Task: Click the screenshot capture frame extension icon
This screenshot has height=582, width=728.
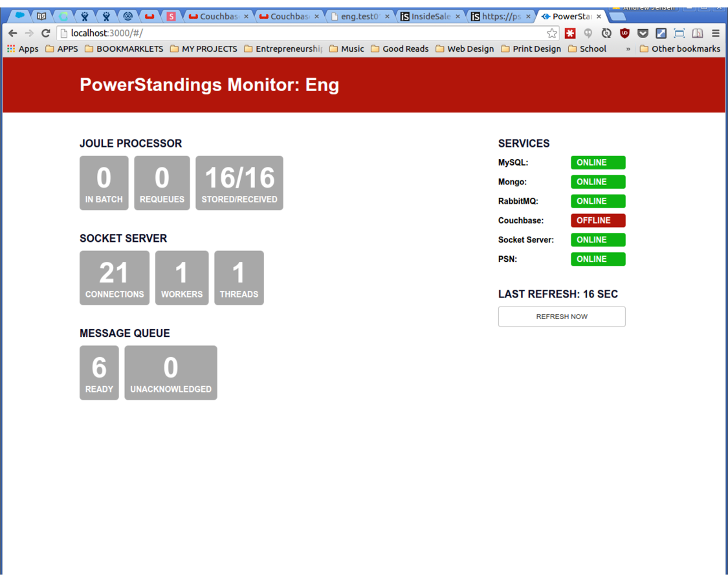Action: 679,33
